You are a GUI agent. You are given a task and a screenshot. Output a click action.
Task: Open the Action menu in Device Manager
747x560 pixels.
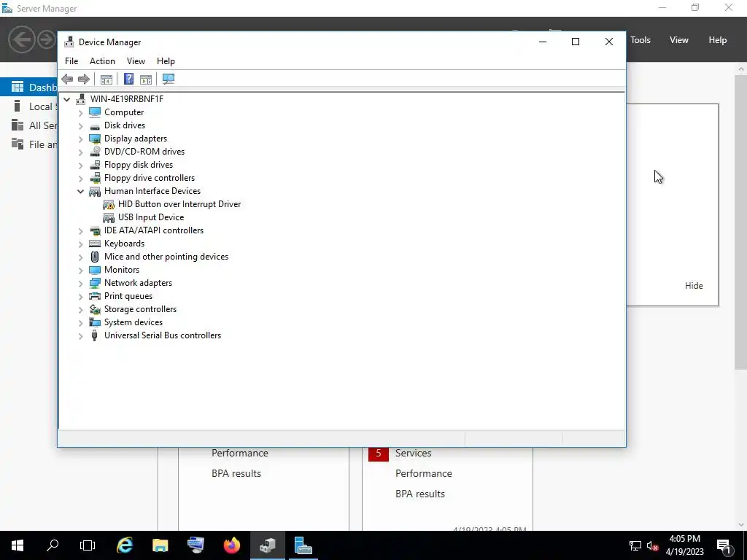[102, 61]
